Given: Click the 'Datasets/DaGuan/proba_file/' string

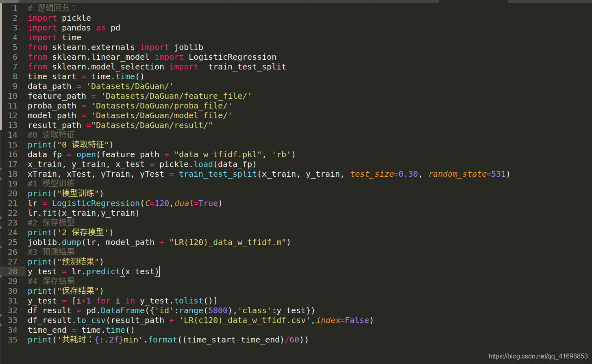Looking at the screenshot, I should 162,106.
